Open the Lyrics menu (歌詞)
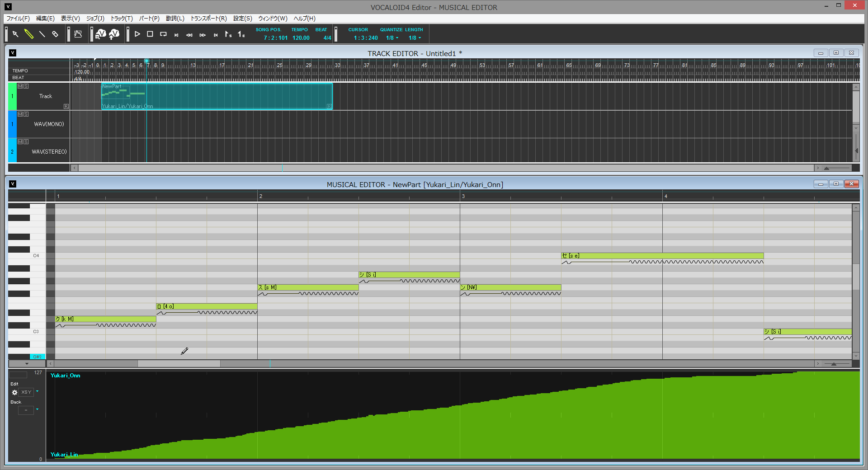 pyautogui.click(x=175, y=19)
